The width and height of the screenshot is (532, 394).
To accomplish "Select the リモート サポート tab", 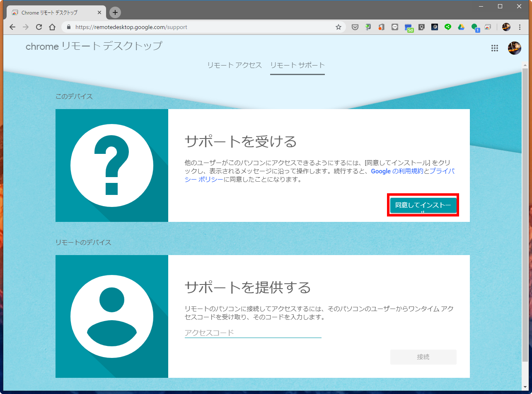I will click(x=297, y=65).
